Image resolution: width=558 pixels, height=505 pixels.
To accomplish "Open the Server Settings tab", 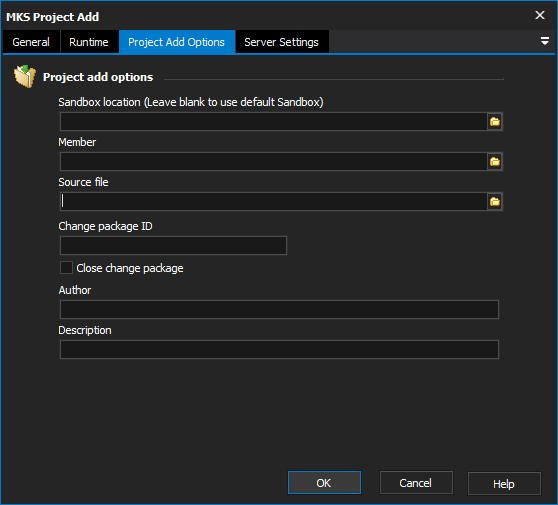I will (281, 42).
